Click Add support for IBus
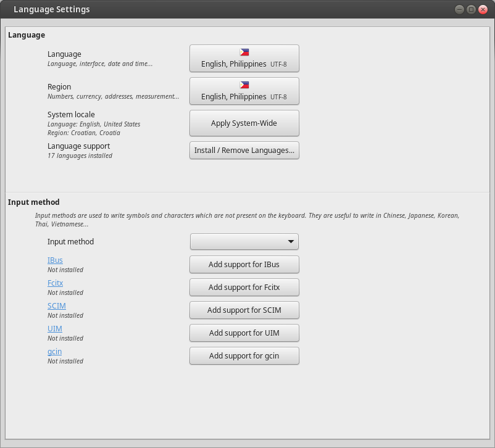This screenshot has height=448, width=495. click(x=244, y=265)
